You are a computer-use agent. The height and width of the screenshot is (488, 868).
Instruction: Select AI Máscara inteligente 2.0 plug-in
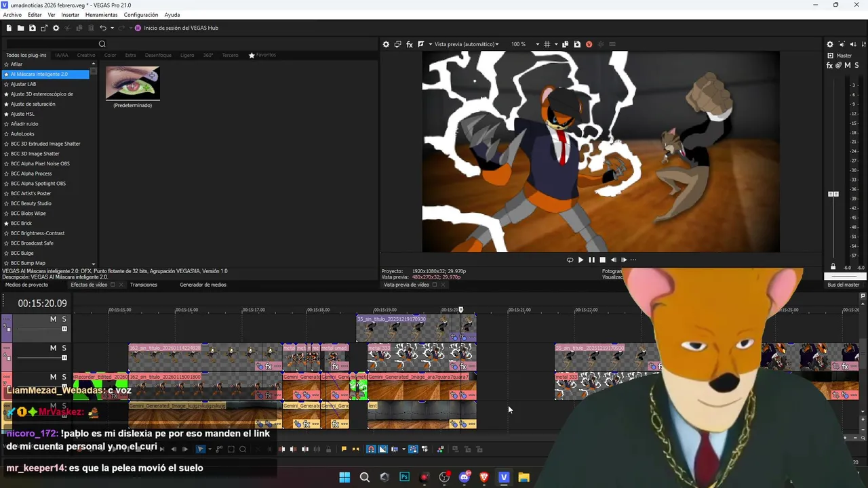[x=45, y=74]
